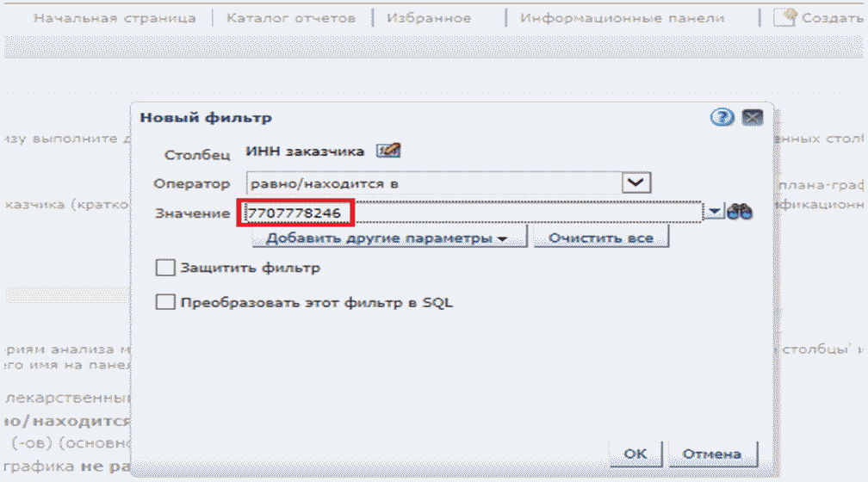Open the Создать menu label
The height and width of the screenshot is (482, 868).
[x=832, y=18]
